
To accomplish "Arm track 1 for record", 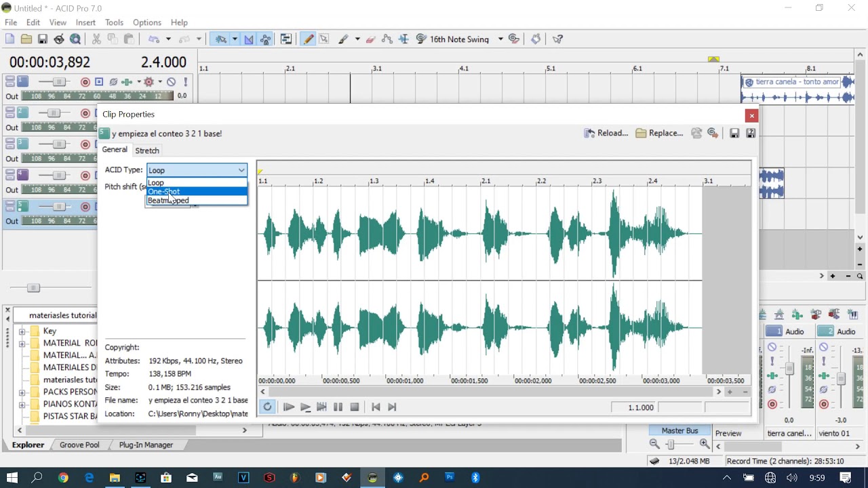I will pyautogui.click(x=85, y=82).
